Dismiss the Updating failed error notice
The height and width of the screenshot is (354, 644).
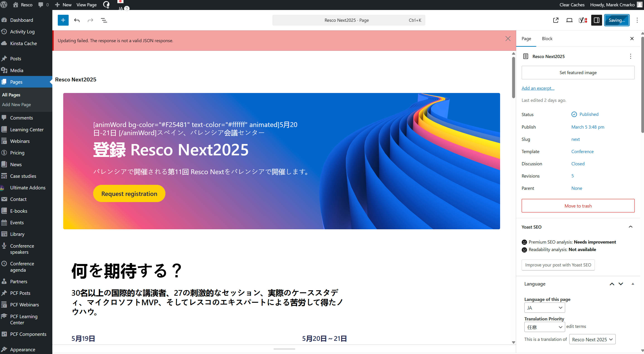coord(508,39)
